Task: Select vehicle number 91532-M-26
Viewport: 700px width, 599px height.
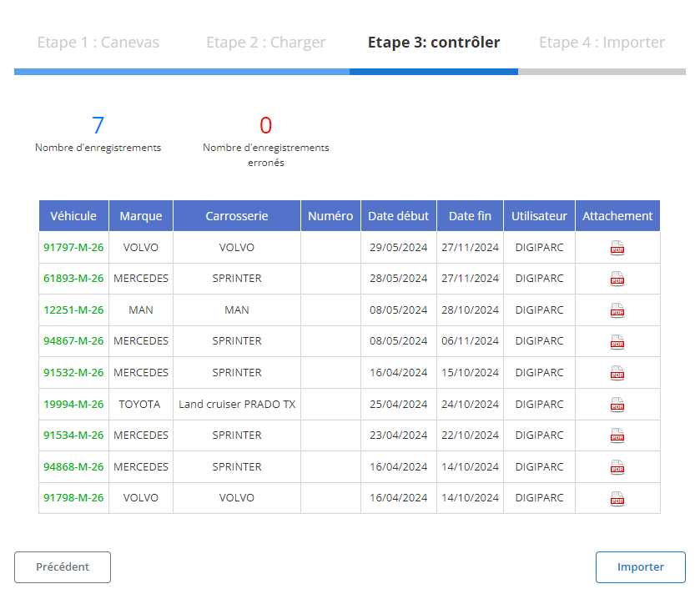Action: [x=73, y=373]
